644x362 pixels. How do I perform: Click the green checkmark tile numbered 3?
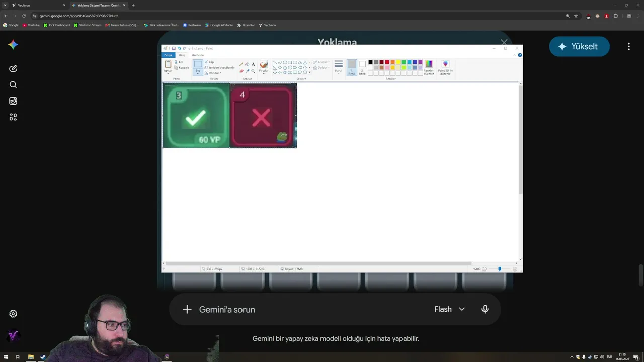point(196,116)
